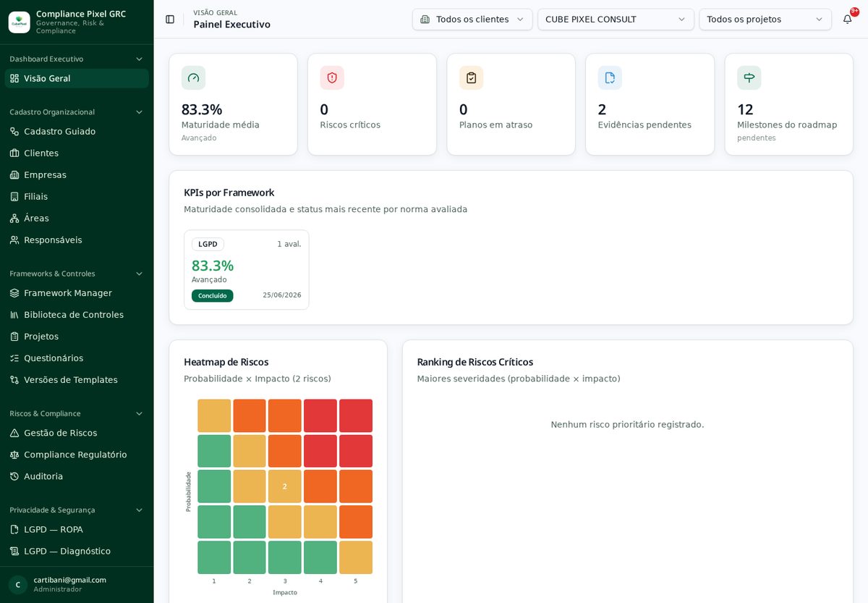This screenshot has width=868, height=603.
Task: Click the 25/06/2026 date in LGPD card
Action: click(282, 295)
